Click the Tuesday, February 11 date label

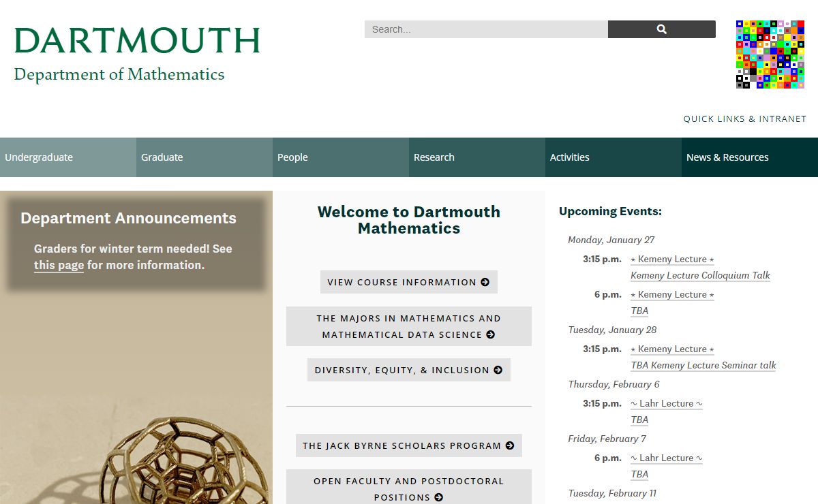click(612, 493)
